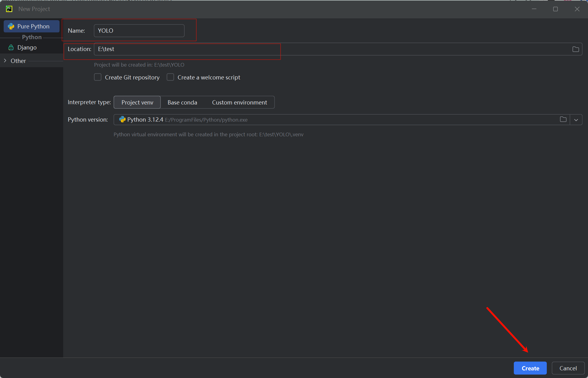Click the Python 3.12.4 version combo box
The width and height of the screenshot is (588, 378).
[336, 120]
